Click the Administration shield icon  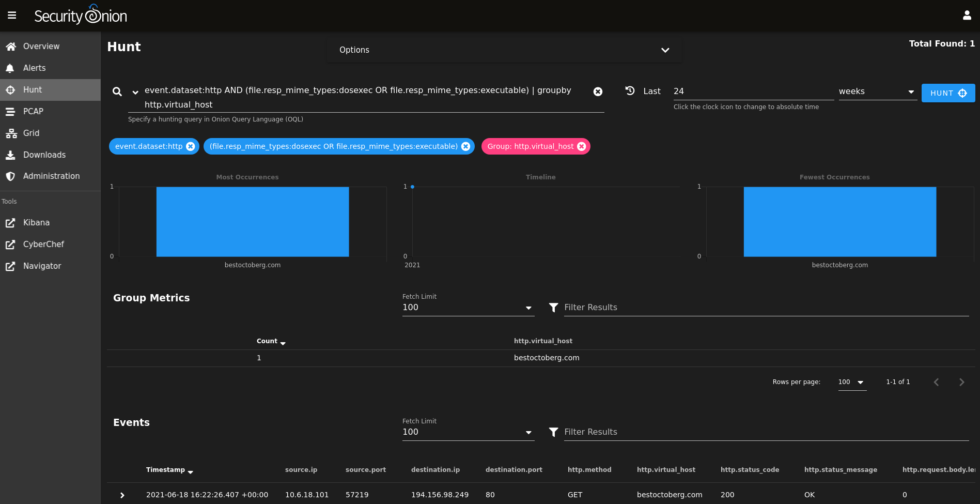point(10,176)
